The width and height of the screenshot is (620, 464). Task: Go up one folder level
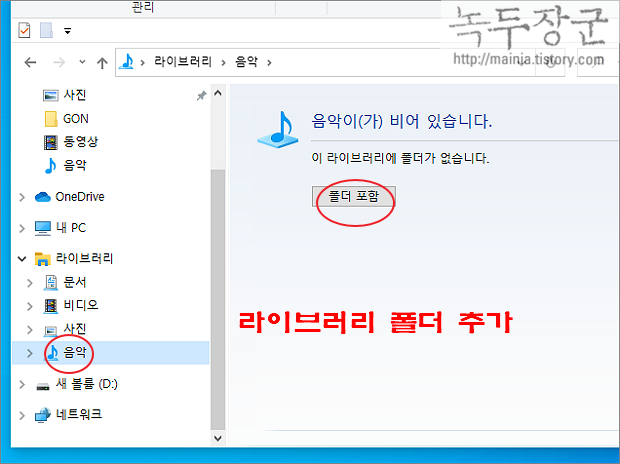pyautogui.click(x=102, y=62)
